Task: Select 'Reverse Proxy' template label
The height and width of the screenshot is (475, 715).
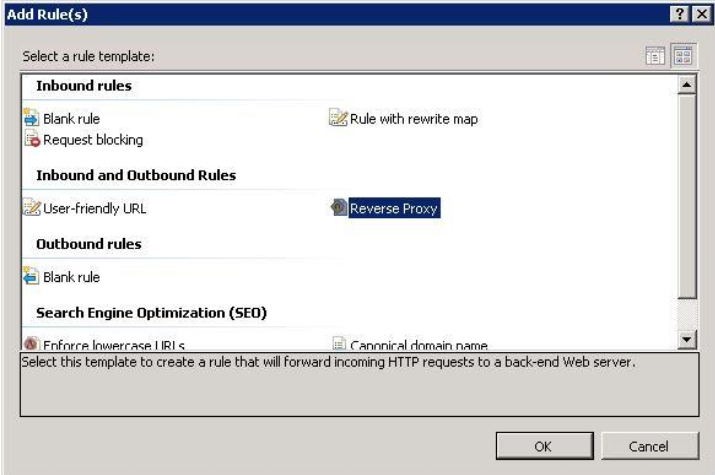Action: pos(394,208)
